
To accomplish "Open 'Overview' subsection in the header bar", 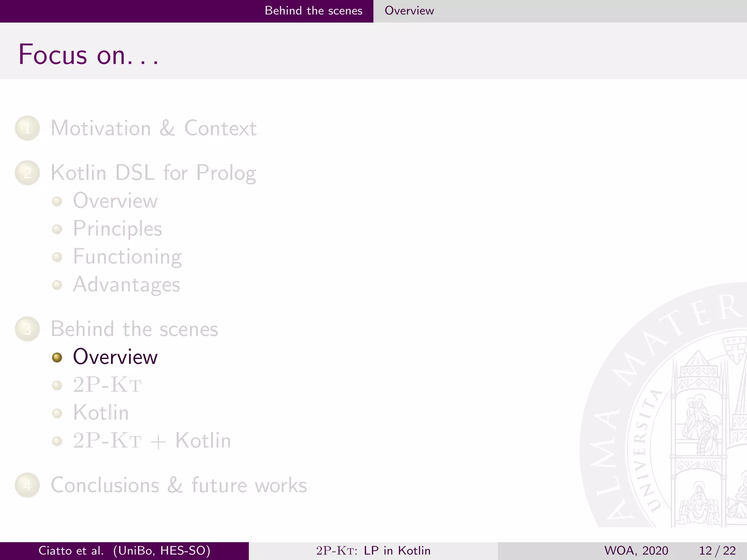I will [x=409, y=11].
